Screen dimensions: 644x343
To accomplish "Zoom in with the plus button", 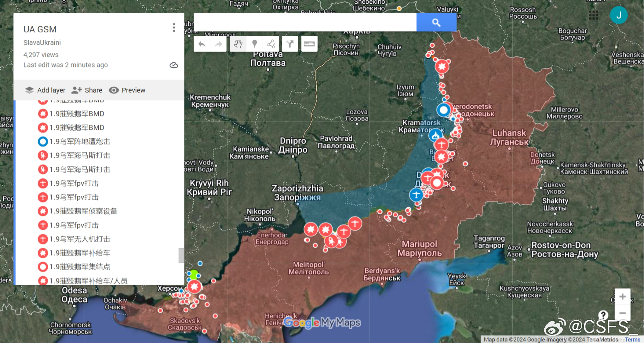I will [x=622, y=297].
